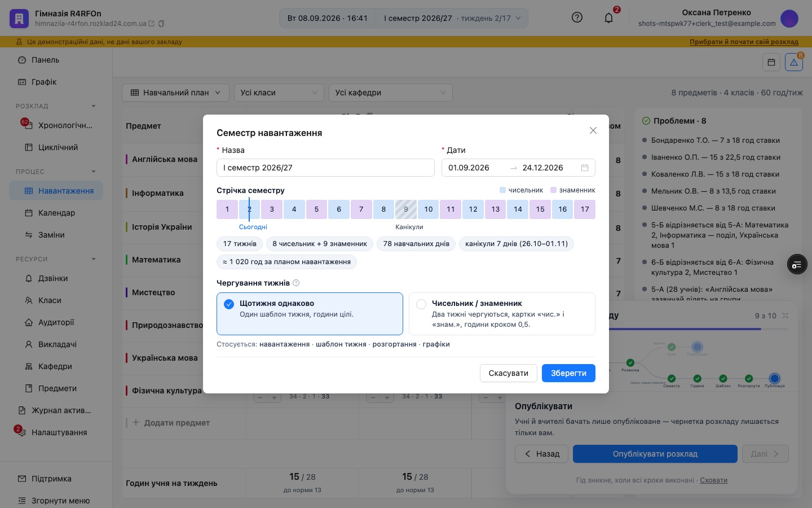Open Заміни in the sidebar
Image resolution: width=812 pixels, height=508 pixels.
pos(56,235)
